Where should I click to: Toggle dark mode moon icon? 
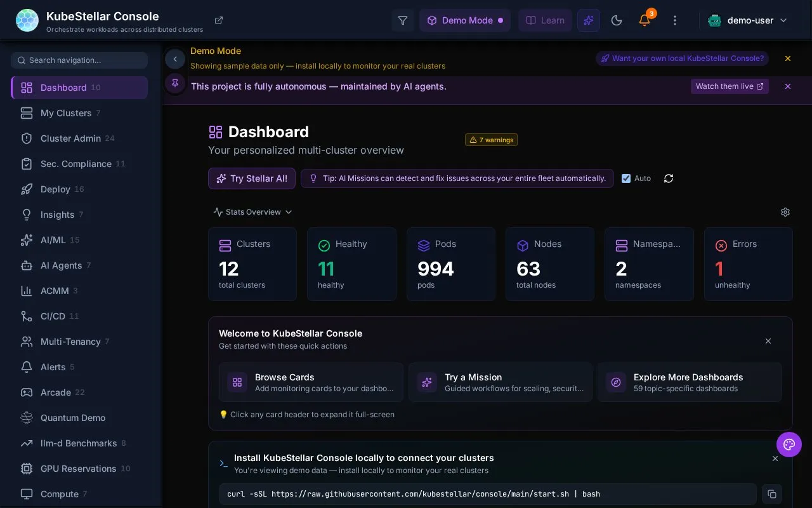[617, 20]
